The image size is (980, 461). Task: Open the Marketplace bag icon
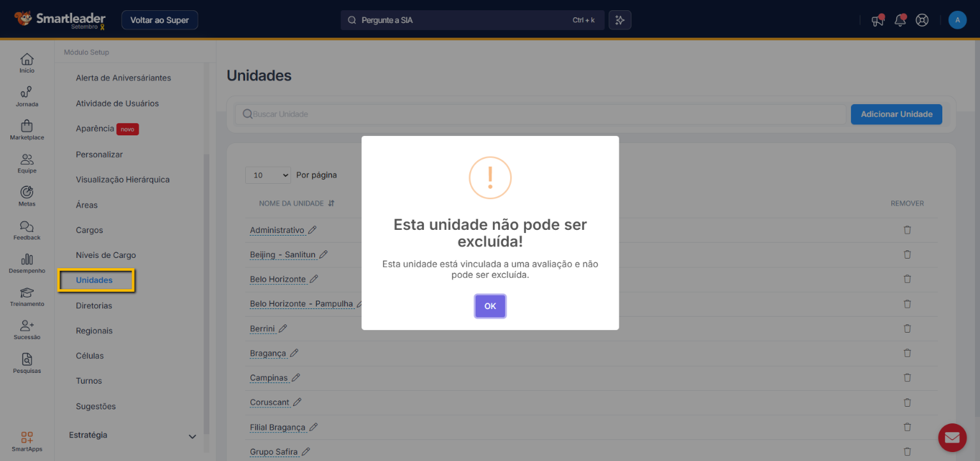point(27,130)
